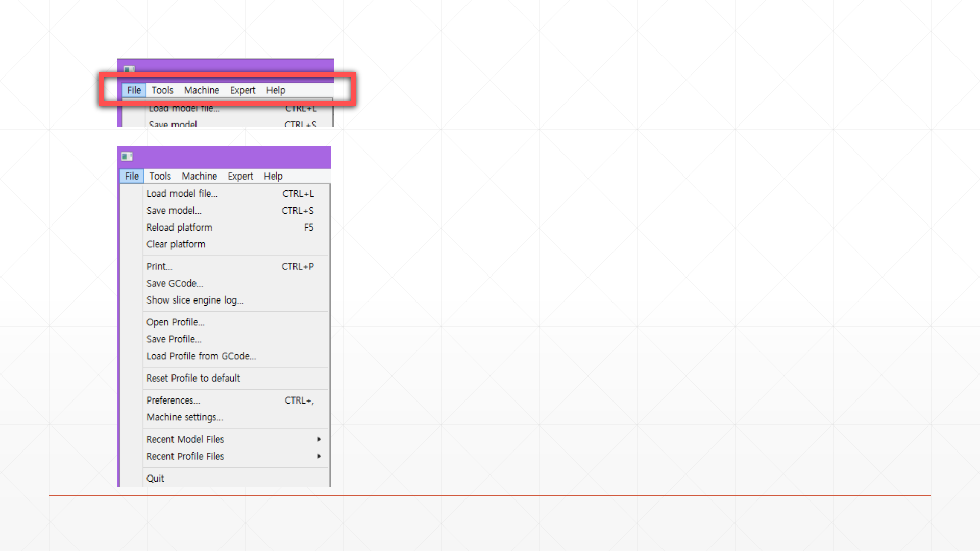Open the Help menu in lower window
This screenshot has width=980, height=551.
point(273,176)
